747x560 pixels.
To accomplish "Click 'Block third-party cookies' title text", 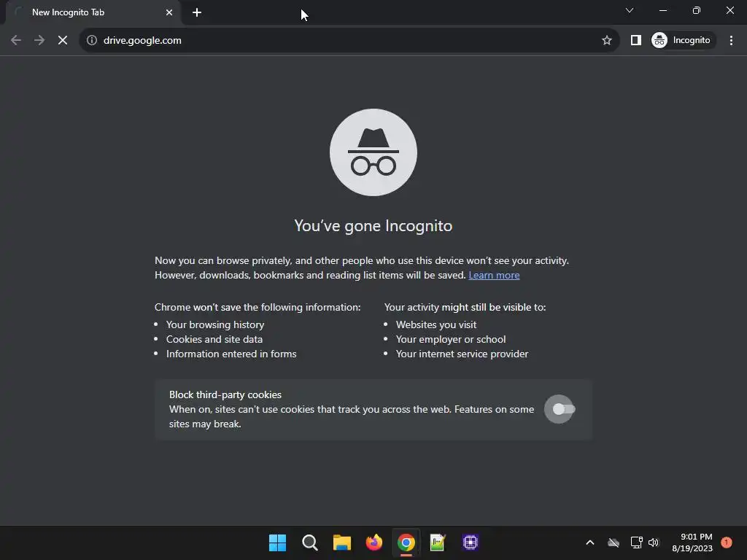I will [x=225, y=394].
